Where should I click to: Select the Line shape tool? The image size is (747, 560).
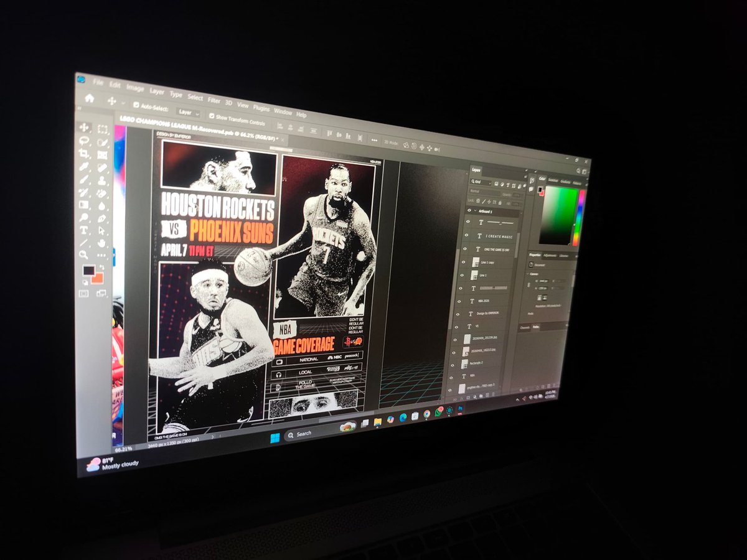click(83, 243)
